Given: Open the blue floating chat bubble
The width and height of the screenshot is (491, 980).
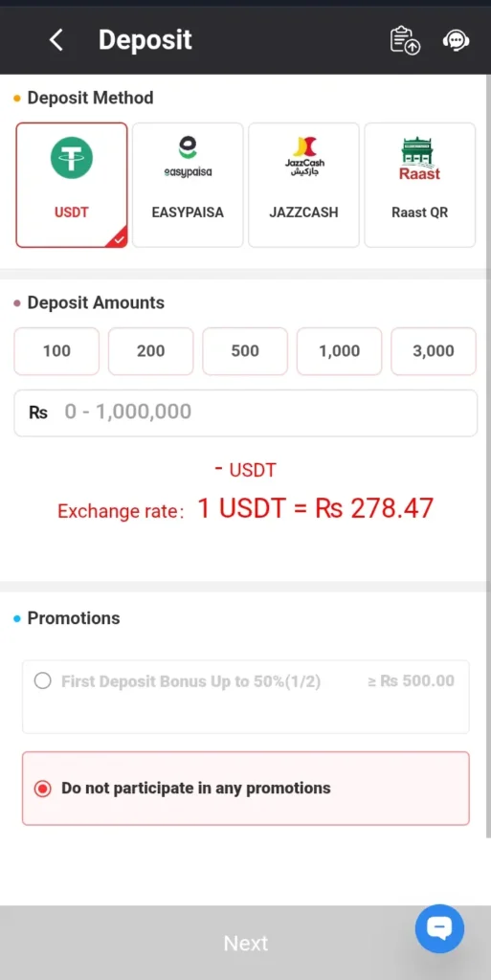Looking at the screenshot, I should click(439, 928).
